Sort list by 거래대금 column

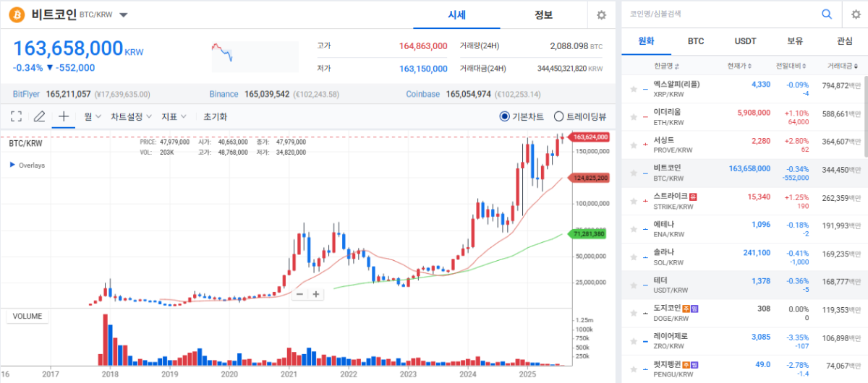[x=842, y=66]
